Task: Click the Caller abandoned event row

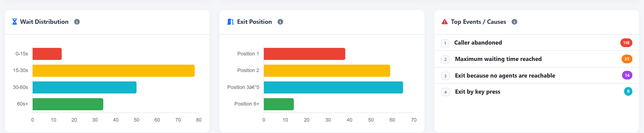Action: tap(537, 43)
